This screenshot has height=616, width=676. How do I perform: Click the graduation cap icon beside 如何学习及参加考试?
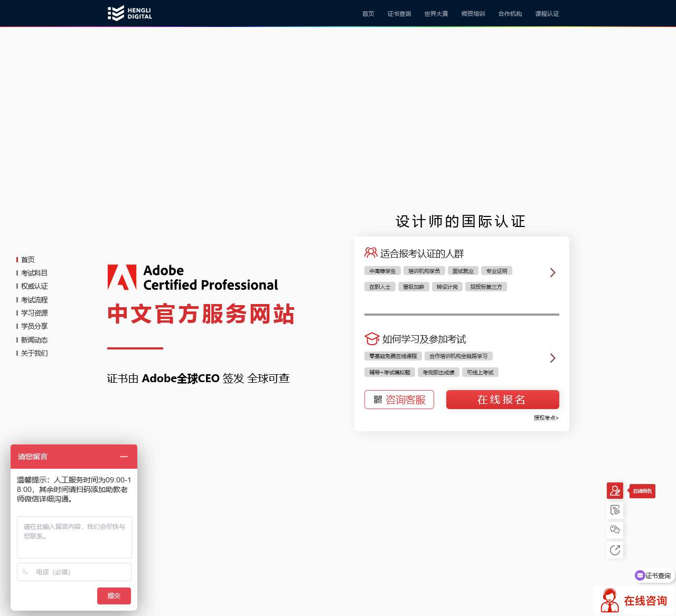(x=372, y=339)
